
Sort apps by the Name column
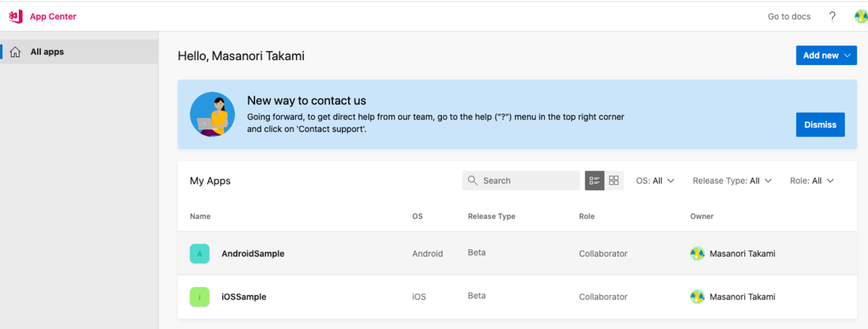pos(200,216)
